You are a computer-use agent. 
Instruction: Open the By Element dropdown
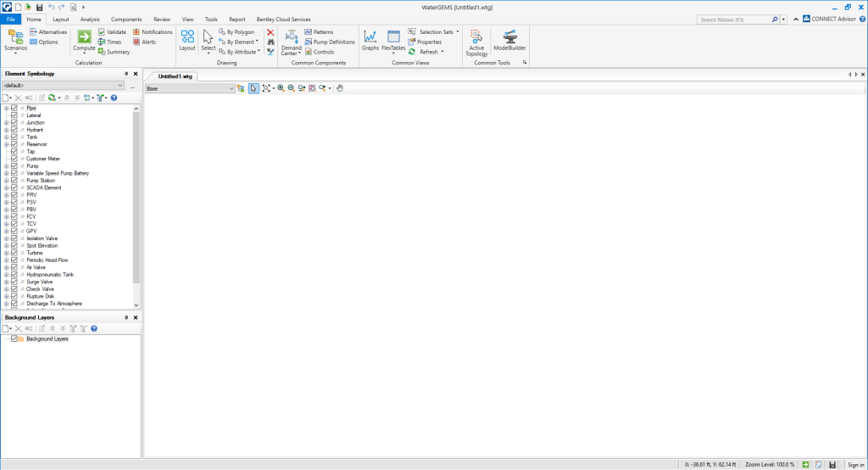240,42
